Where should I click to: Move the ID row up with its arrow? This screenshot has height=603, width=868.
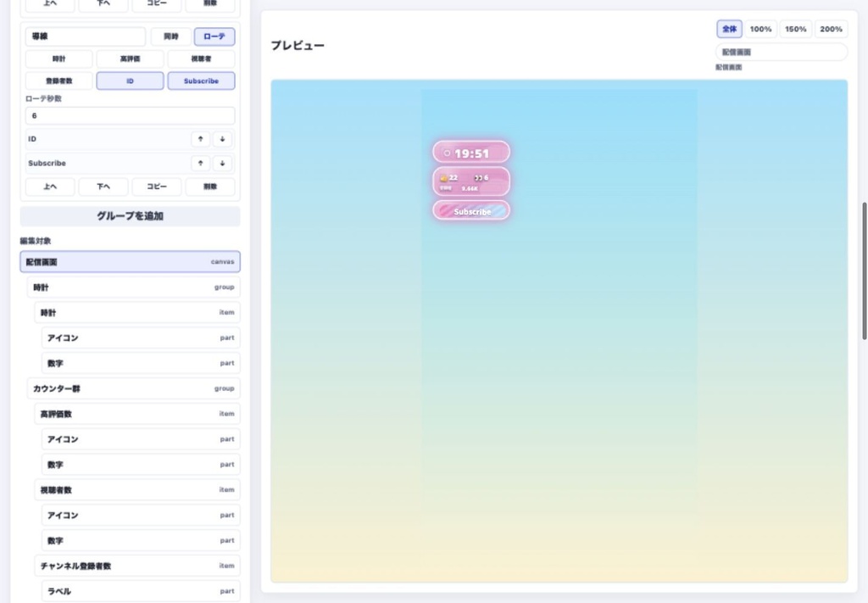tap(200, 139)
